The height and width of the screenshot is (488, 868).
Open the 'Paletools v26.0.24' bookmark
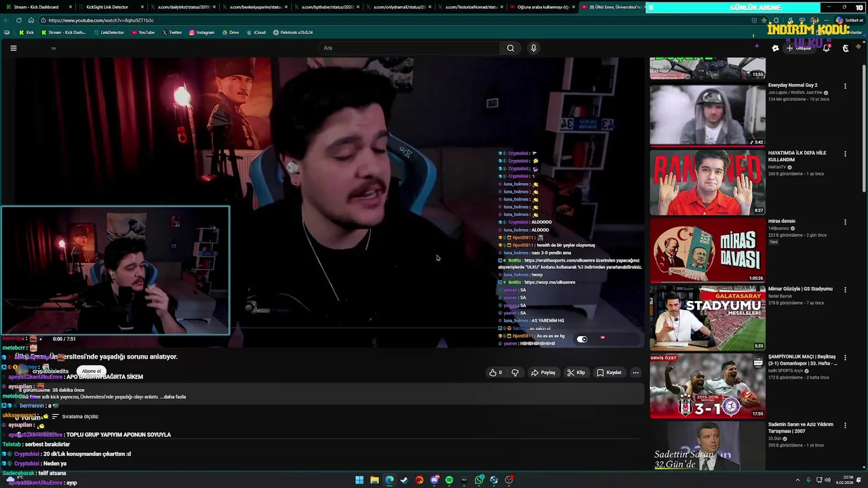click(x=293, y=33)
